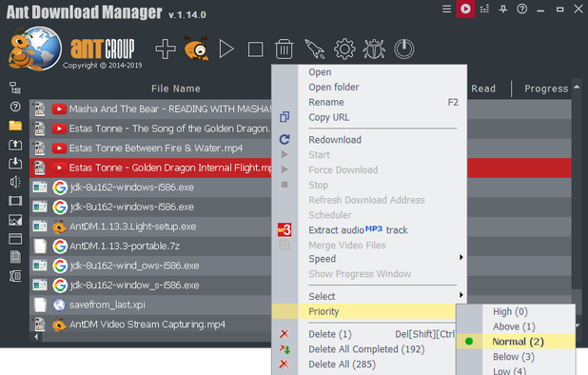This screenshot has height=375, width=588.
Task: Click the upload arrow sidebar icon
Action: tap(15, 145)
